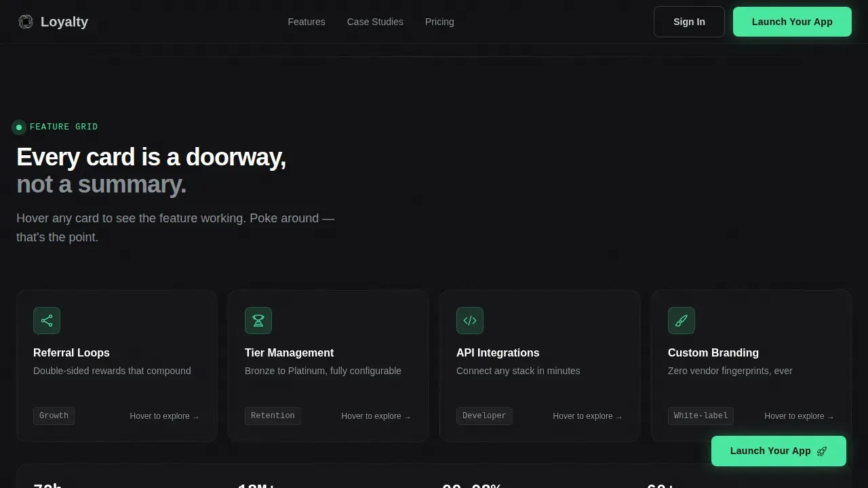
Task: Click the FEATURE GRID label
Action: [64, 127]
